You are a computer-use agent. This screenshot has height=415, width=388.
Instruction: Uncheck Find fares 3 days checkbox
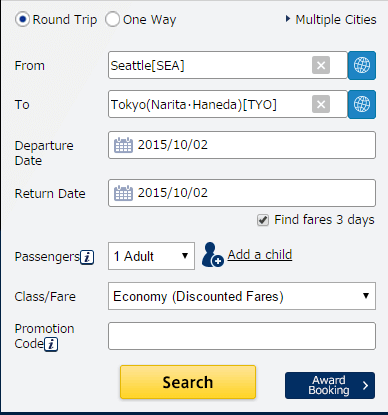click(x=263, y=220)
